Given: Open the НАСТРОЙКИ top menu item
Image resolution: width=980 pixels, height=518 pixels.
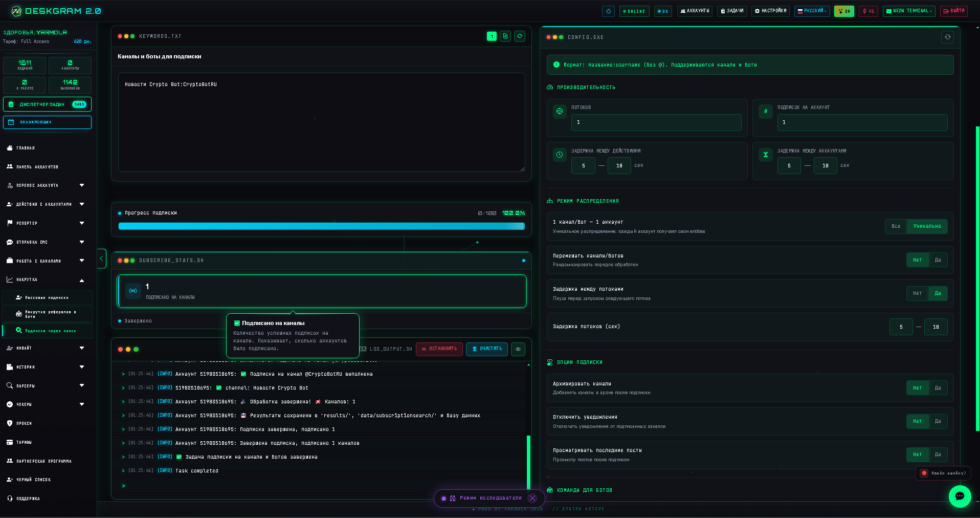Looking at the screenshot, I should 770,11.
